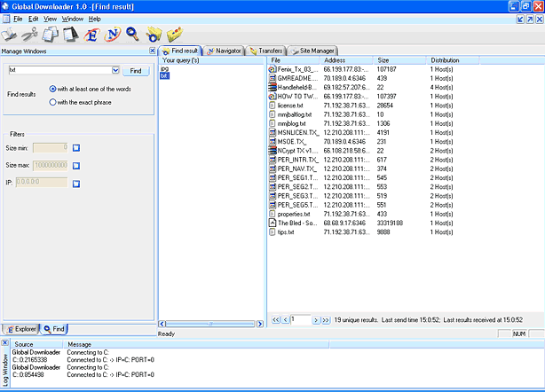Switch to the Transfers tab
This screenshot has height=392, width=545.
click(x=266, y=51)
